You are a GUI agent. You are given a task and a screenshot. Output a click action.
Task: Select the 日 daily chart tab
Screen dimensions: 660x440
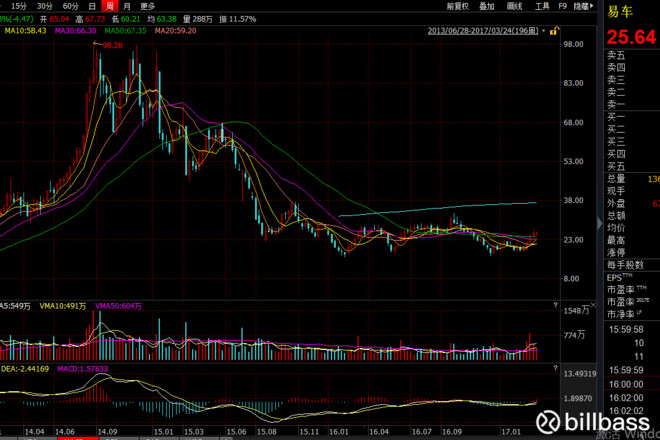[x=93, y=5]
